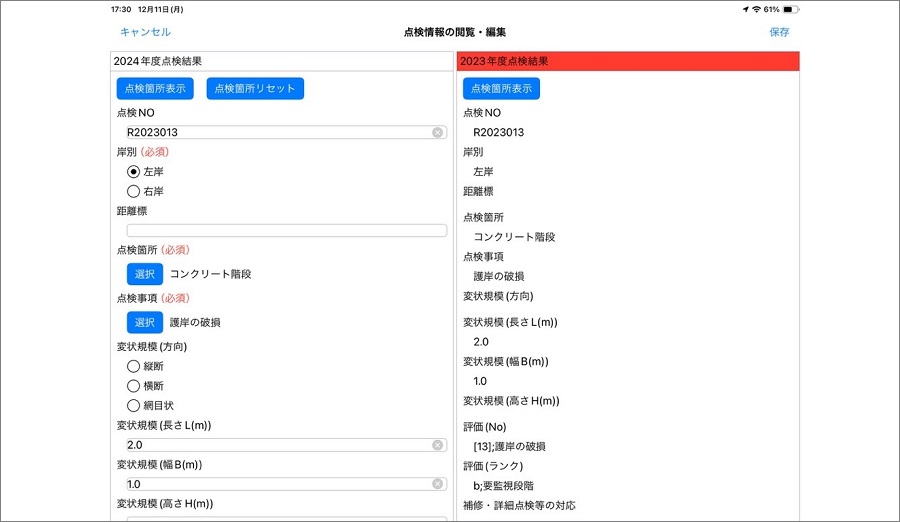Screen dimensions: 900x522
Task: Tap the 2023年度点検結果 red header
Action: tap(628, 61)
